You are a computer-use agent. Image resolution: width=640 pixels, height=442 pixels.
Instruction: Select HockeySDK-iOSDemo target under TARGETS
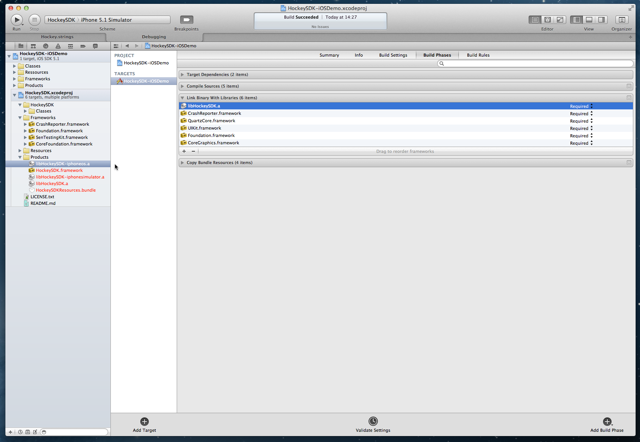143,81
